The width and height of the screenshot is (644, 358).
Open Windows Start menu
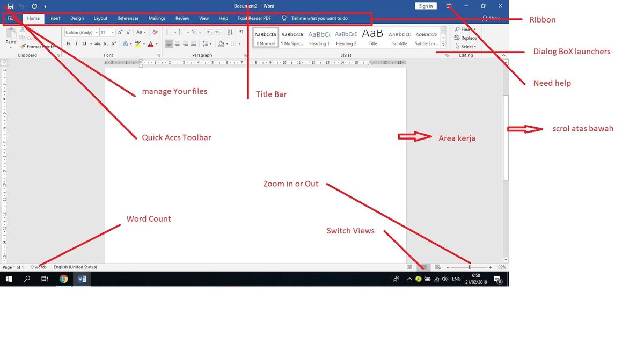tap(9, 279)
